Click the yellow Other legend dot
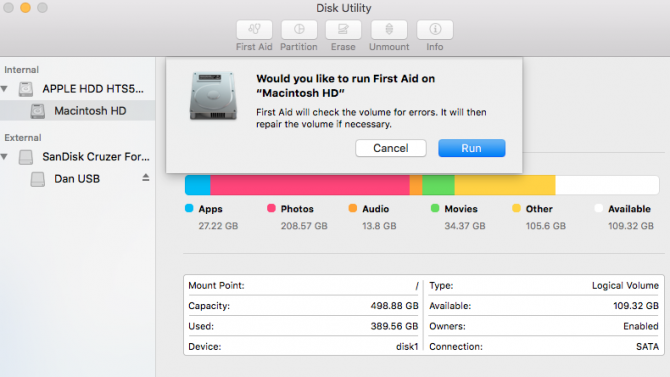 (516, 208)
